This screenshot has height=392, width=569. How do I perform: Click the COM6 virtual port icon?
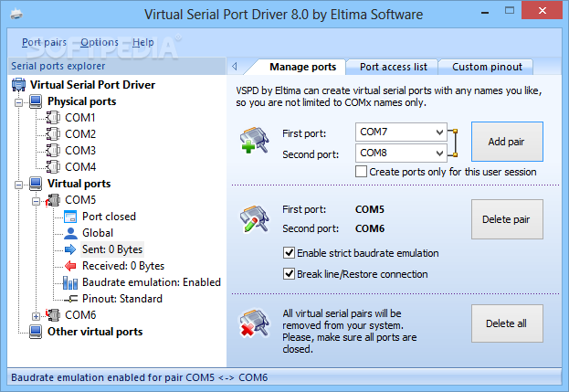point(53,314)
